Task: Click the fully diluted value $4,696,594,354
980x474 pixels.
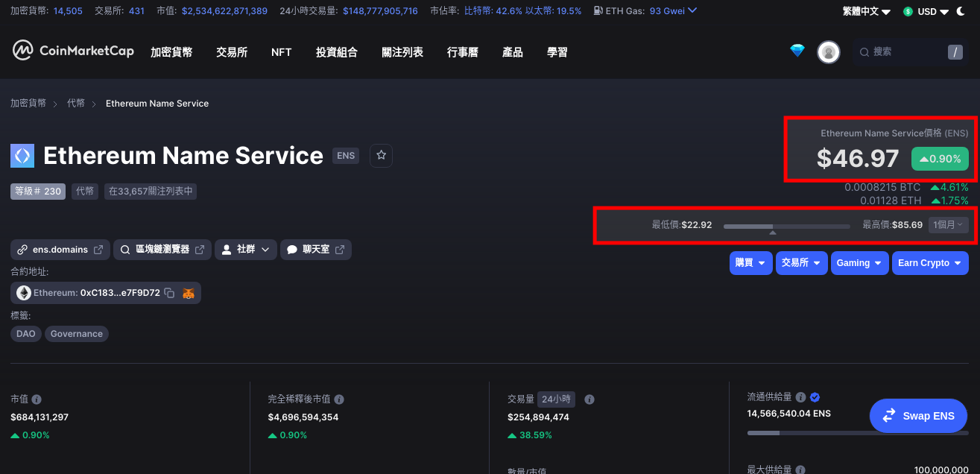Action: (x=303, y=417)
